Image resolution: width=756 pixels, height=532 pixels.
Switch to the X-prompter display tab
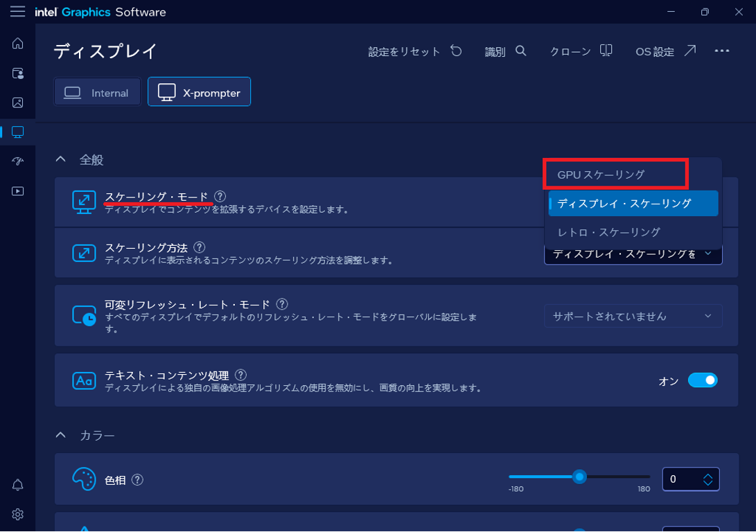point(199,91)
